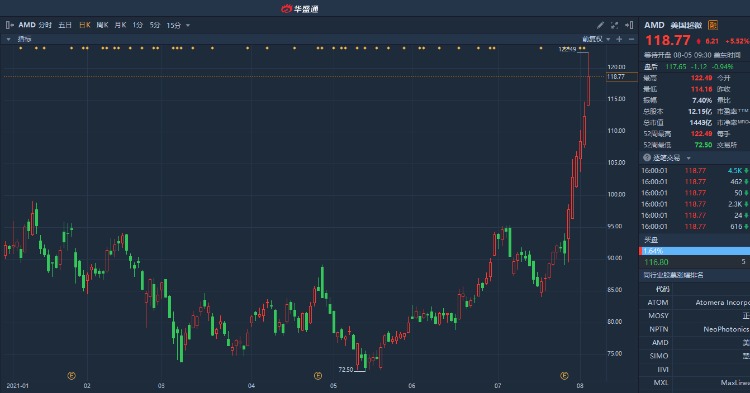The width and height of the screenshot is (750, 393).
Task: Select the 日K daily candlestick view
Action: [x=85, y=25]
